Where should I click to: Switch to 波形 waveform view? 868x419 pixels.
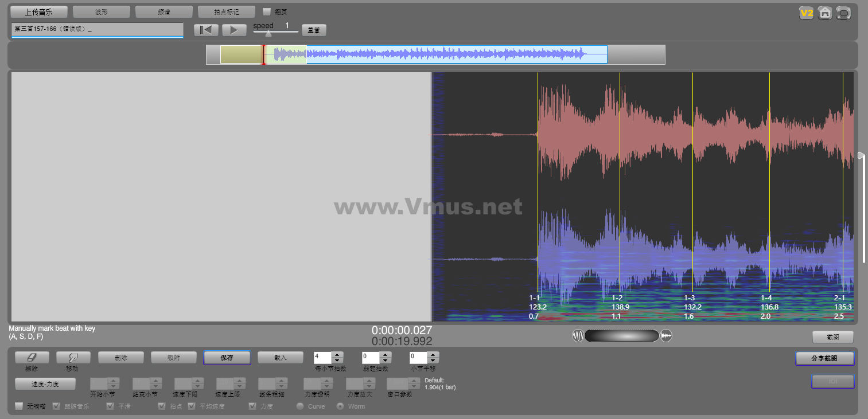pyautogui.click(x=102, y=12)
